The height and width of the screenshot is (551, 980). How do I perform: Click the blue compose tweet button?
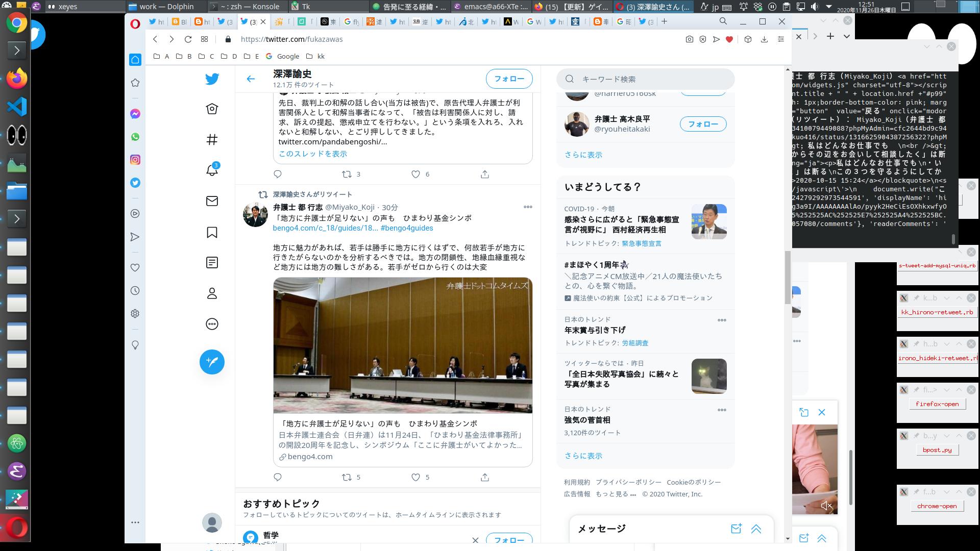[x=212, y=362]
